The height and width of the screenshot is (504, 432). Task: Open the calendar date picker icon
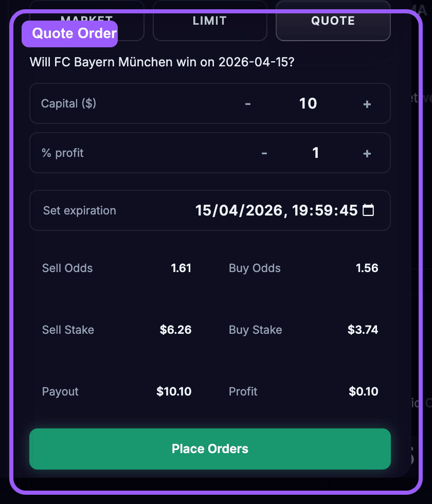click(368, 210)
